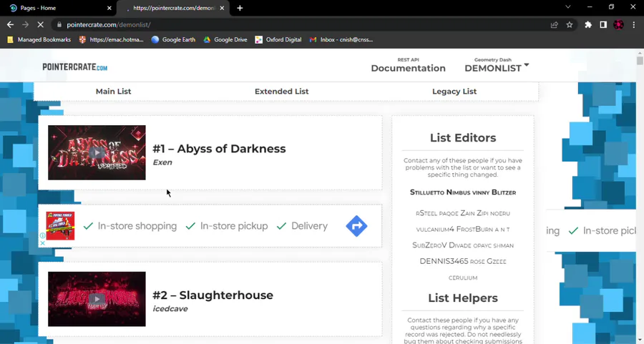Switch to the Legacy List tab
The width and height of the screenshot is (644, 344).
pos(454,91)
